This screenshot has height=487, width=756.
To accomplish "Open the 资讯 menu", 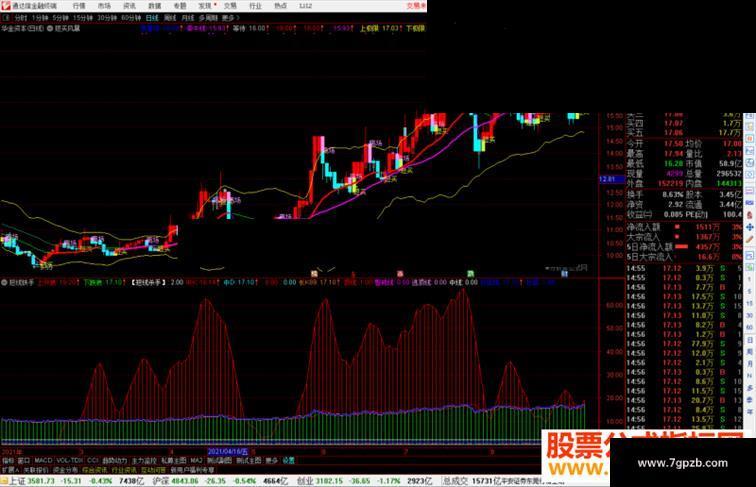I will coord(129,6).
